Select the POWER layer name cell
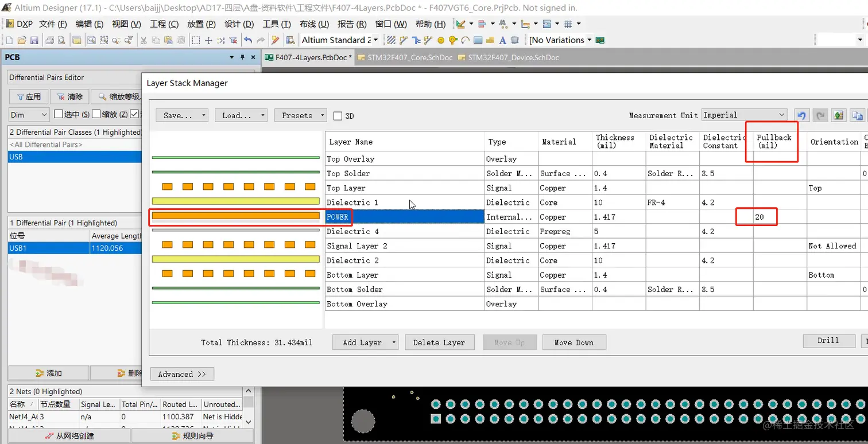The width and height of the screenshot is (868, 444). (405, 217)
